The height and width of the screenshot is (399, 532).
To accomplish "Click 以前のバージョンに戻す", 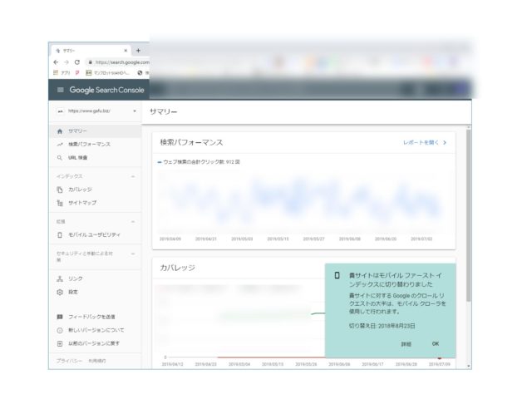I will 95,343.
